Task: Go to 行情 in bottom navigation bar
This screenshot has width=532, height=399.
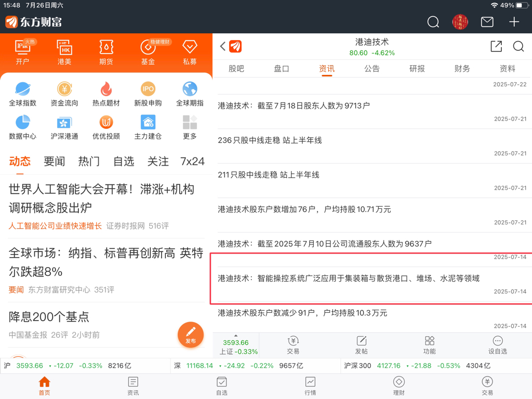Action: point(310,386)
